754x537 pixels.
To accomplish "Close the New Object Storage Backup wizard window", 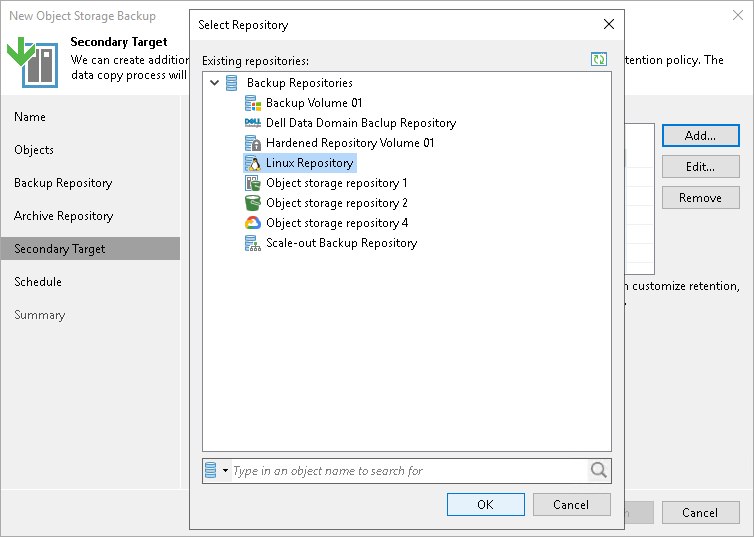I will click(x=738, y=15).
